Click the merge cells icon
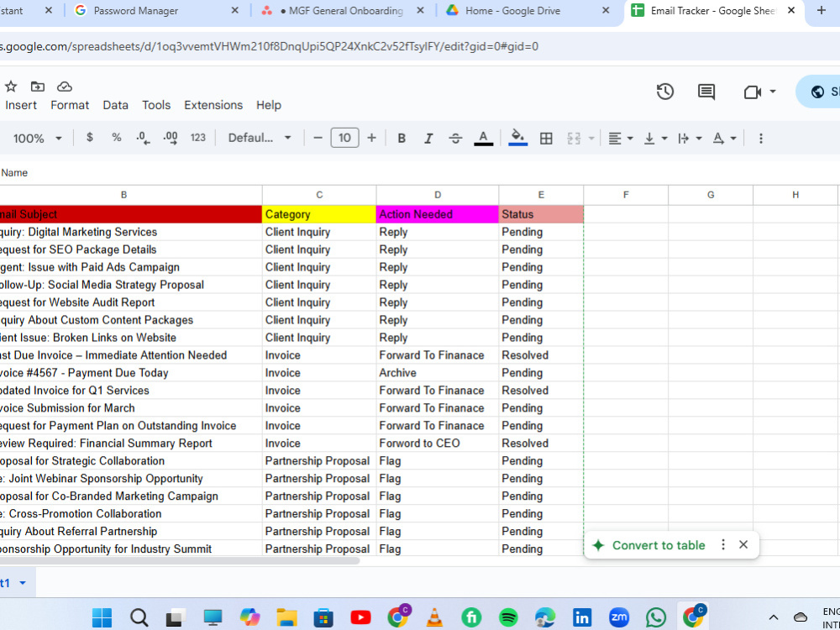The image size is (840, 630). pyautogui.click(x=574, y=139)
